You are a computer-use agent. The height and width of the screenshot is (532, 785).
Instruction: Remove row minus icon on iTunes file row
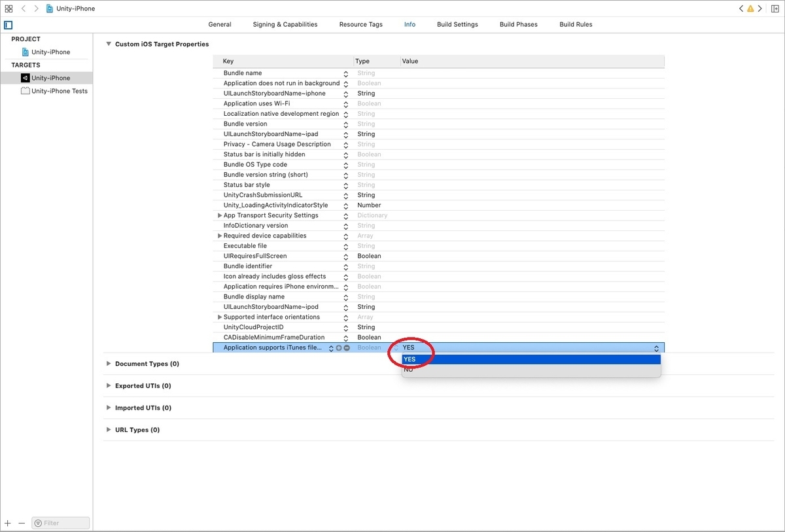(x=347, y=348)
